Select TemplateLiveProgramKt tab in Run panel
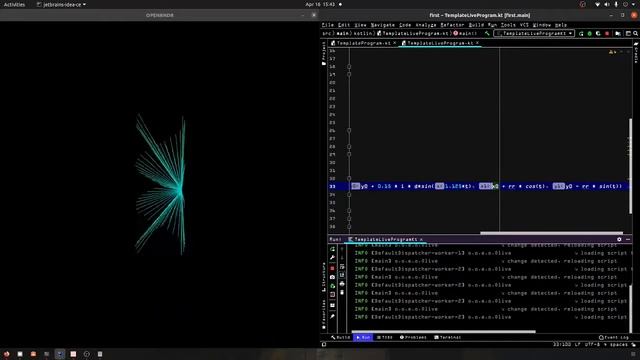This screenshot has height=360, width=640. tap(385, 240)
